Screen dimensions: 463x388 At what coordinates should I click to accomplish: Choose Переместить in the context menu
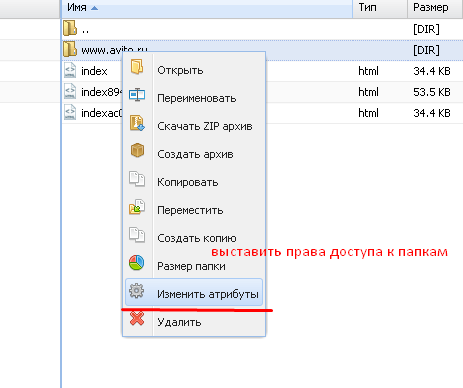(x=194, y=210)
